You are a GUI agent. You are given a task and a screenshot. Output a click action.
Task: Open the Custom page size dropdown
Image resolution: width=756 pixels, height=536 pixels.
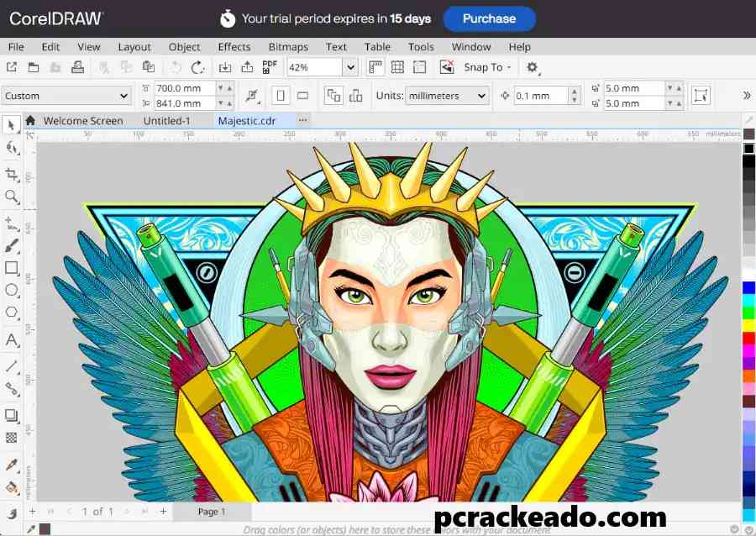(123, 96)
